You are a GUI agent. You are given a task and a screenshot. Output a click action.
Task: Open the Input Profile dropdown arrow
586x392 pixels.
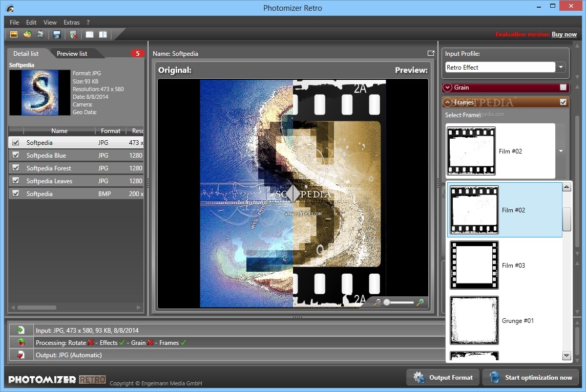(560, 67)
